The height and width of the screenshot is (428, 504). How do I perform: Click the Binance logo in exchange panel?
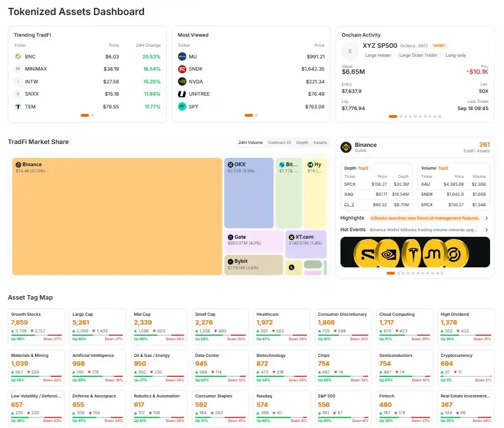(346, 147)
